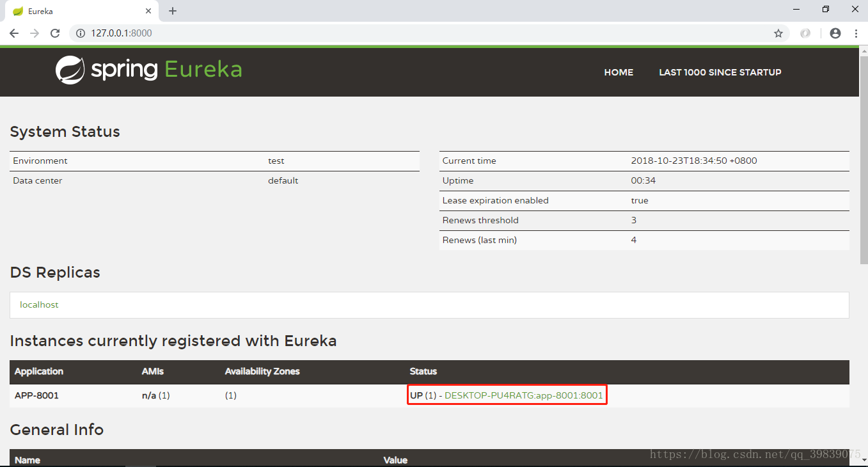Click the DS Replicas heading
The width and height of the screenshot is (868, 467).
pyautogui.click(x=55, y=273)
